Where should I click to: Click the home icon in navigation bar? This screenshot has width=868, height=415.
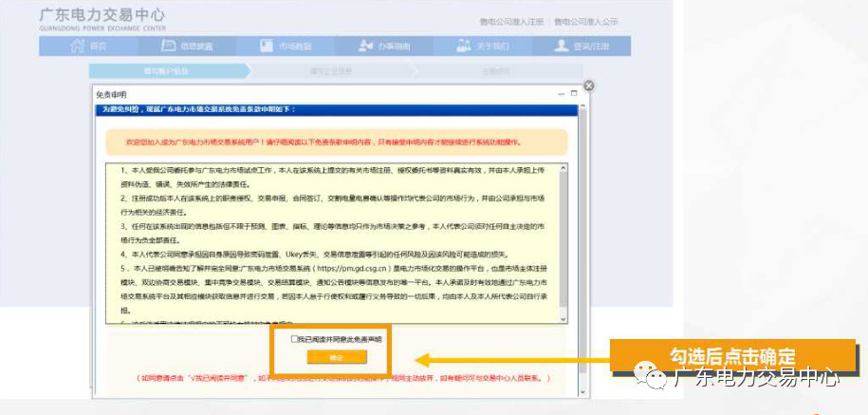click(x=74, y=46)
